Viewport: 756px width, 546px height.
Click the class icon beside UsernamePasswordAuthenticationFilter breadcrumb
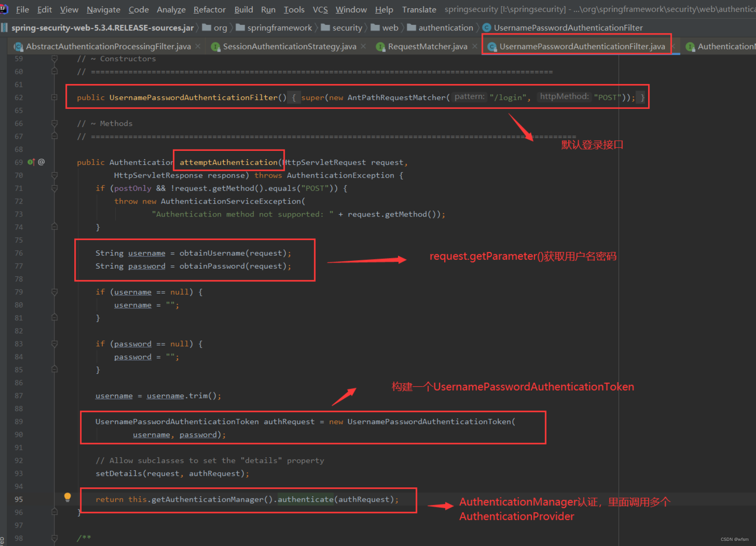coord(487,28)
